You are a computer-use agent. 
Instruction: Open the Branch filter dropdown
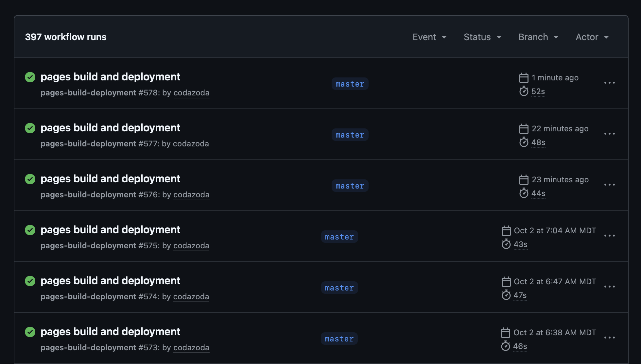point(538,37)
